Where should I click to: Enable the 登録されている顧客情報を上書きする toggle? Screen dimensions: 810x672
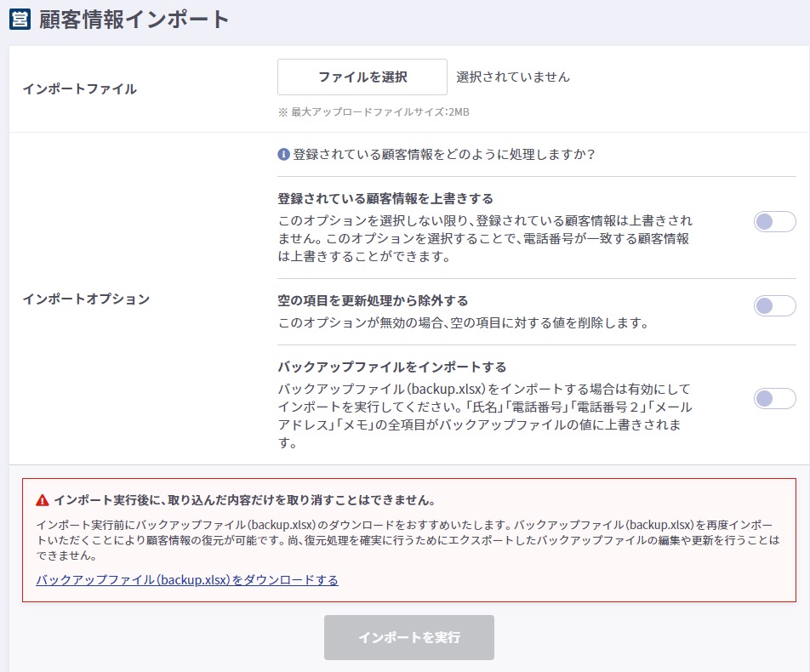(x=774, y=222)
